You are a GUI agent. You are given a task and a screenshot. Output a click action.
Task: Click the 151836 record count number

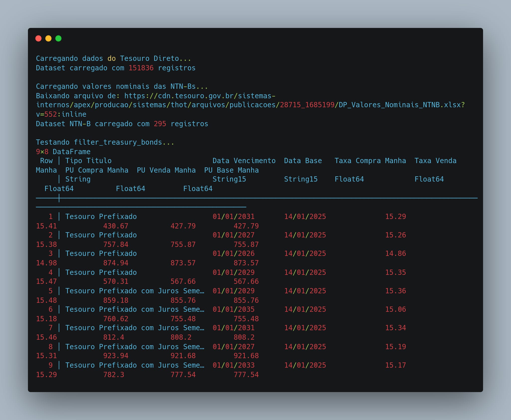click(x=141, y=68)
